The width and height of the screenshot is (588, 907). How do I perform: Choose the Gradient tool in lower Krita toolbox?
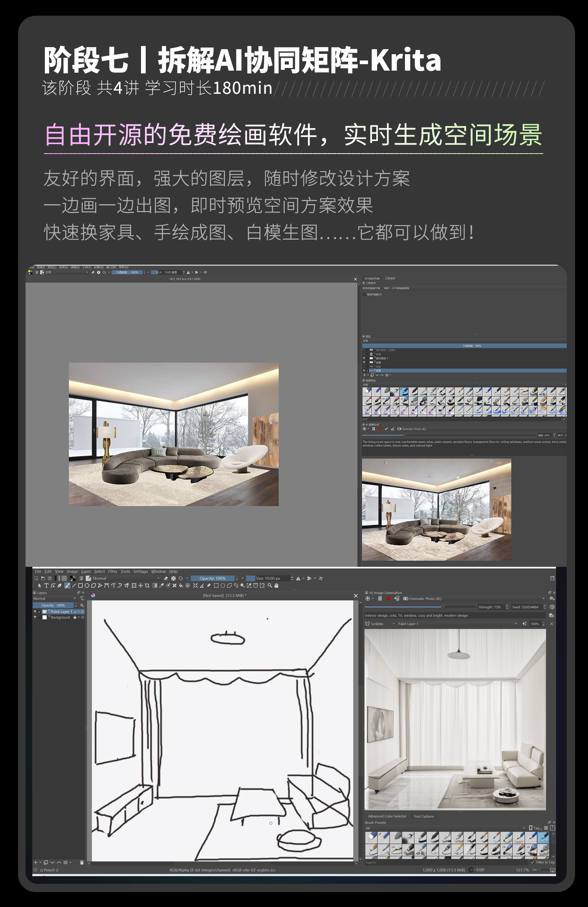[155, 586]
